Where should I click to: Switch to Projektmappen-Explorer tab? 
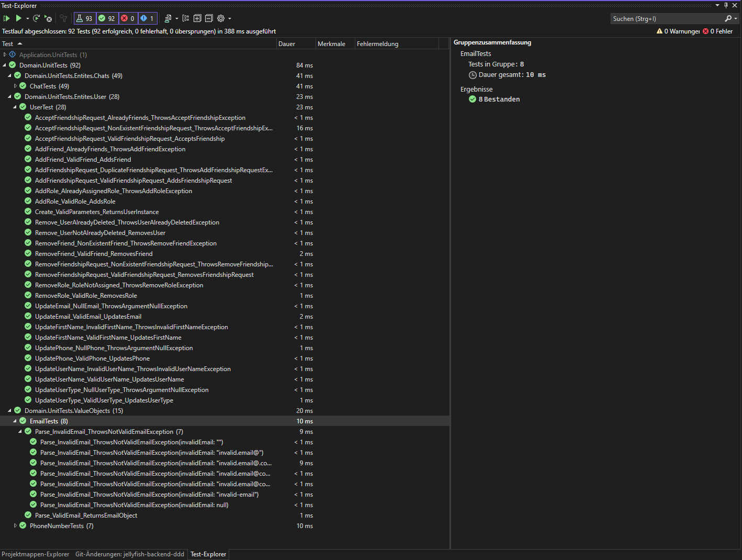(36, 554)
